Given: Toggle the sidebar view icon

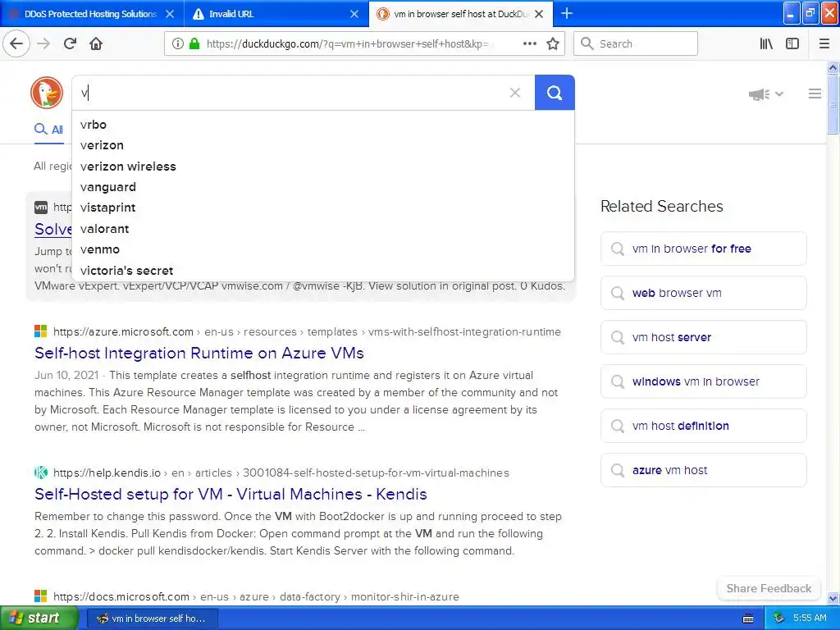Looking at the screenshot, I should pyautogui.click(x=792, y=43).
